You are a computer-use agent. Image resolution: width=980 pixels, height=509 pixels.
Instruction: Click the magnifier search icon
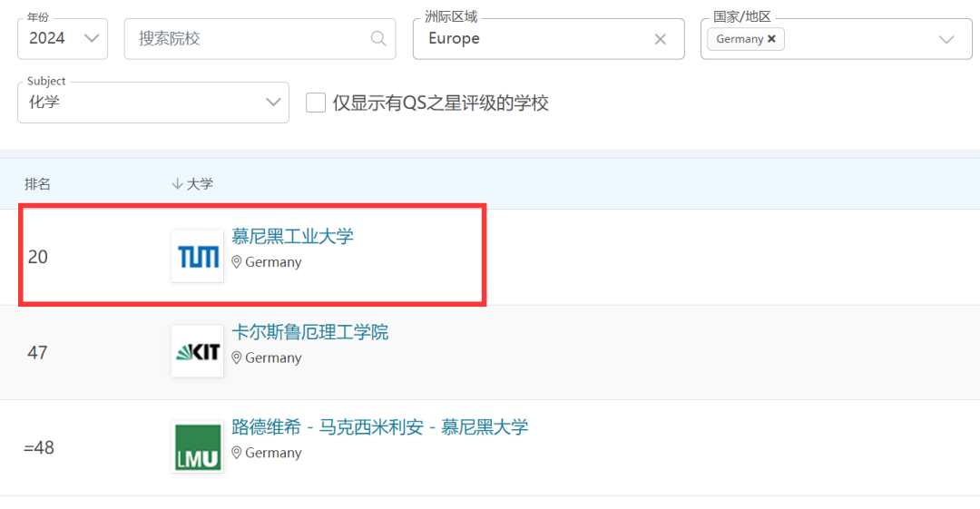pyautogui.click(x=378, y=39)
